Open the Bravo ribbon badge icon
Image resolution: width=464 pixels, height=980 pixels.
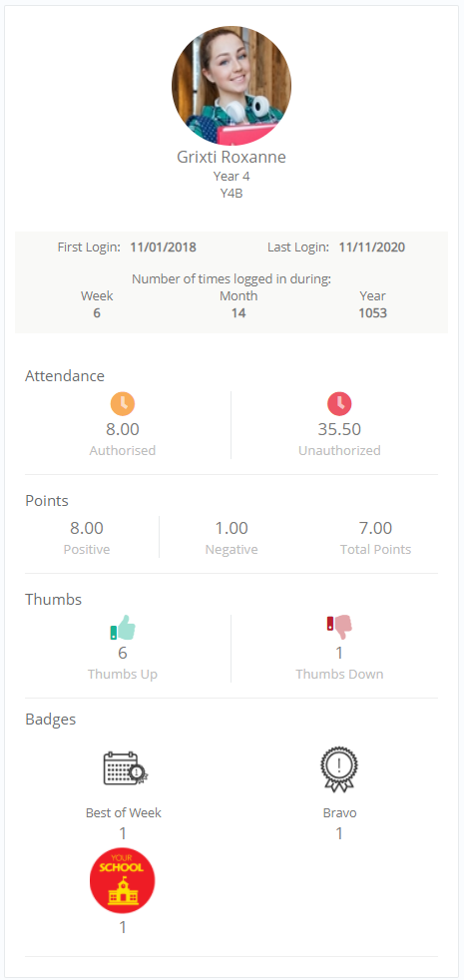click(339, 769)
